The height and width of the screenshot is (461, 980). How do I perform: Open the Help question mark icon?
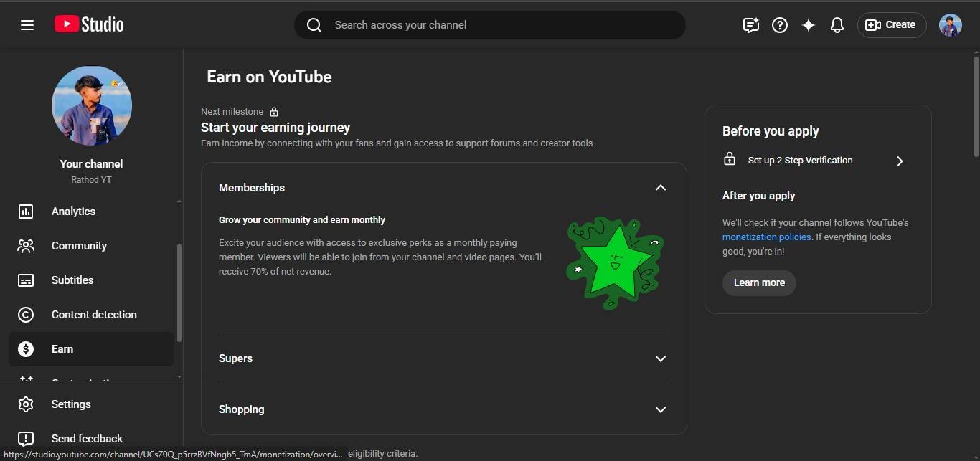pos(780,25)
